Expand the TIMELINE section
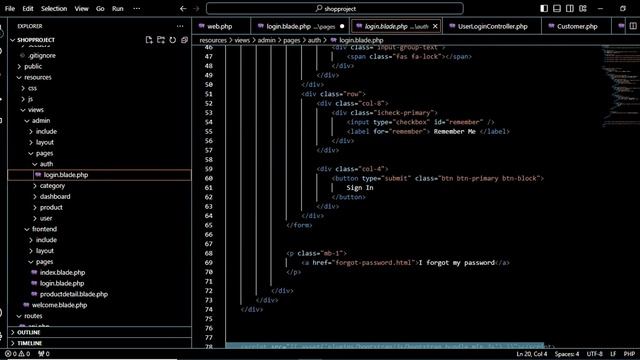 pos(100,343)
